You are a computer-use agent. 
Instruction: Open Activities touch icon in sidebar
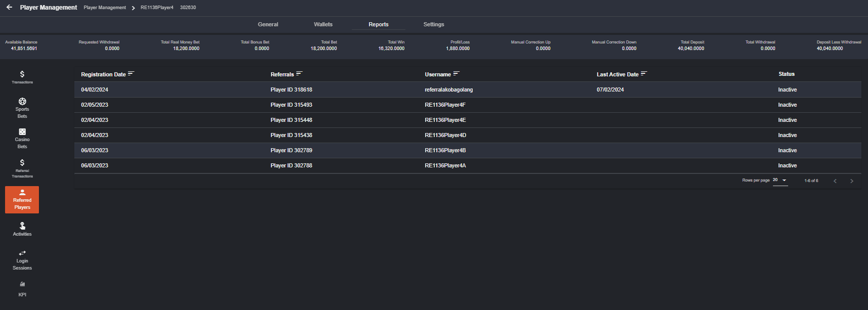pyautogui.click(x=22, y=226)
